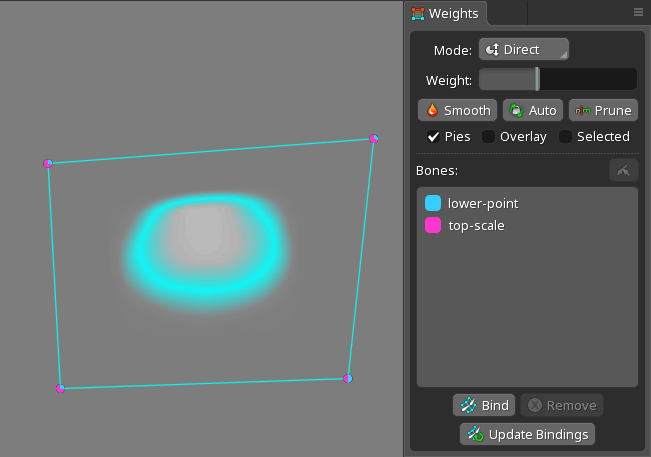The image size is (651, 457).
Task: Disable the Pies checkbox
Action: [433, 136]
